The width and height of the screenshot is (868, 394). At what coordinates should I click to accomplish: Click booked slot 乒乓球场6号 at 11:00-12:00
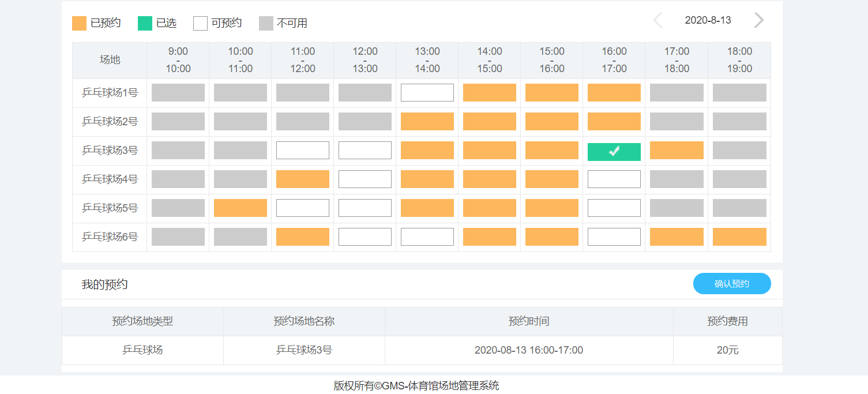click(x=303, y=237)
